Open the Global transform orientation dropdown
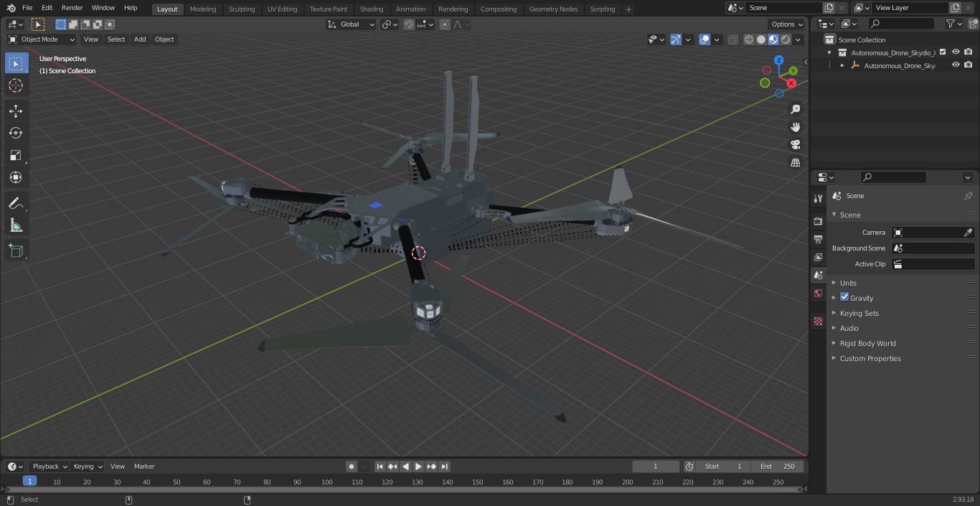Image resolution: width=980 pixels, height=506 pixels. coord(352,24)
